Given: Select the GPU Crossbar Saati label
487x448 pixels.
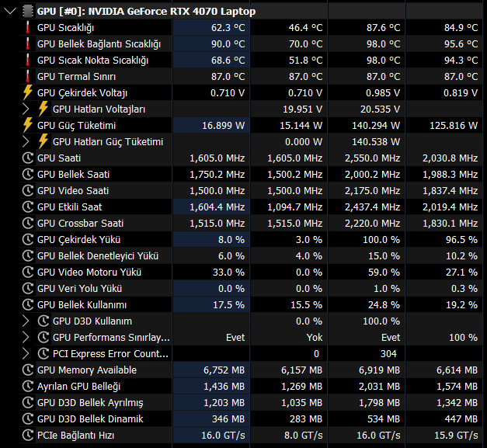Looking at the screenshot, I should pos(81,224).
